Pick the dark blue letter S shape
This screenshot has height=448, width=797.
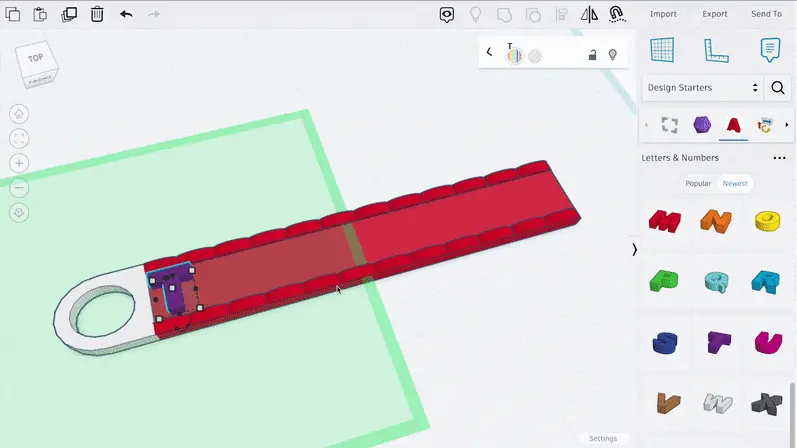[x=665, y=343]
